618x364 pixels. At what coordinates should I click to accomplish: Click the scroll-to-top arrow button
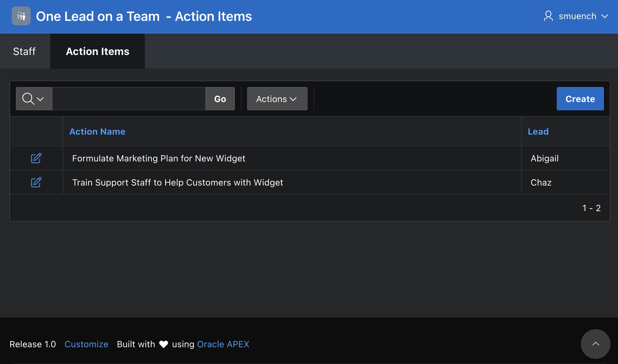pos(595,344)
